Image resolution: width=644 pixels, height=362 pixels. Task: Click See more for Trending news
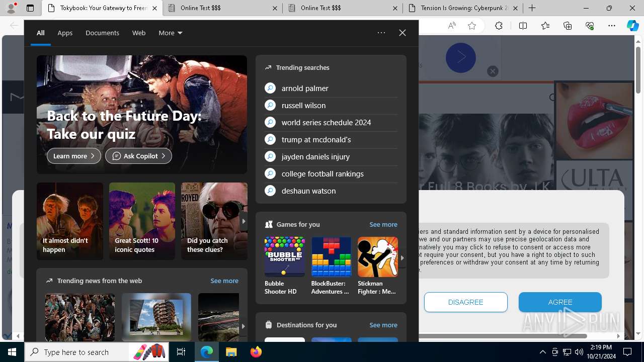224,281
